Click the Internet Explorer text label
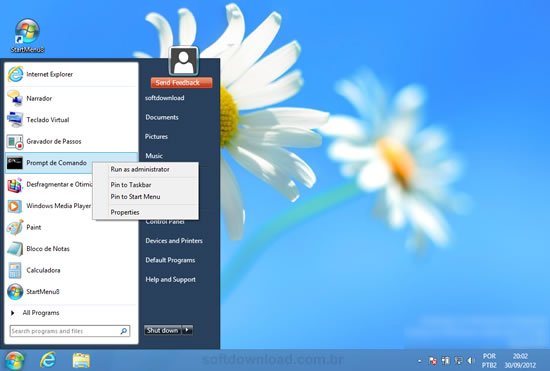Screen dimensions: 550x371 tap(49, 74)
